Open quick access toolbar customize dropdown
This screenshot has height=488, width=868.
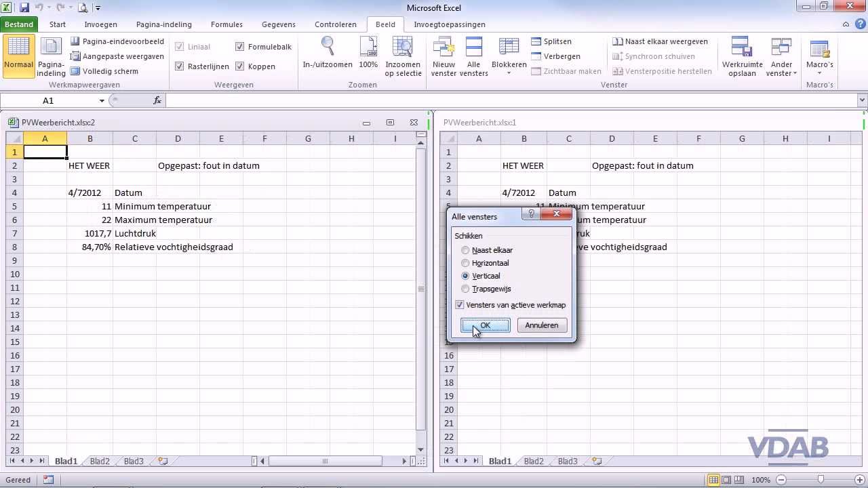coord(98,8)
